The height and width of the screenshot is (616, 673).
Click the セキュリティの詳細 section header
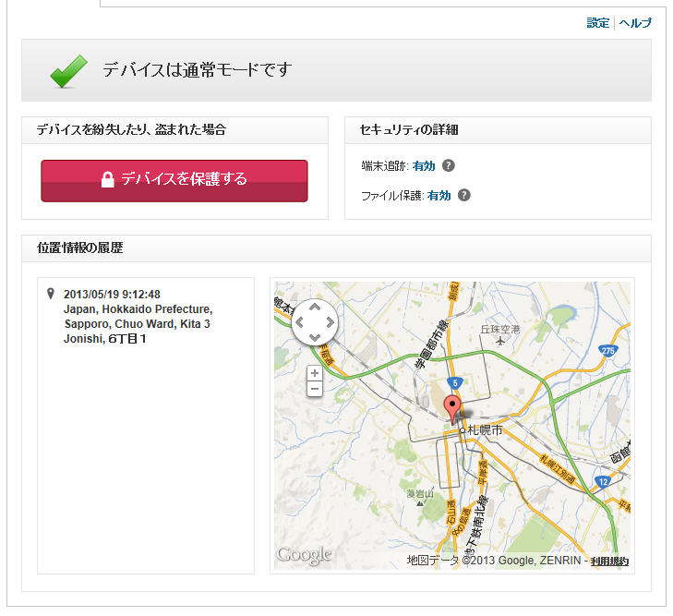point(409,129)
